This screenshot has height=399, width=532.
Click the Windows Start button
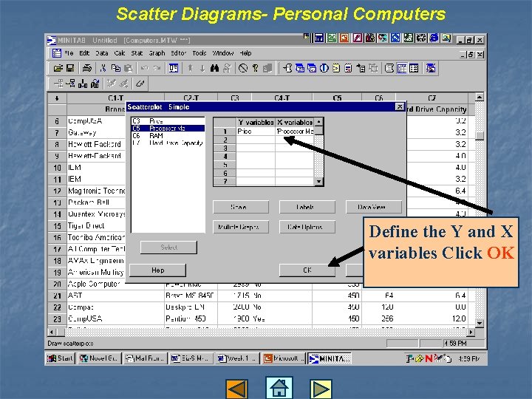pos(60,358)
